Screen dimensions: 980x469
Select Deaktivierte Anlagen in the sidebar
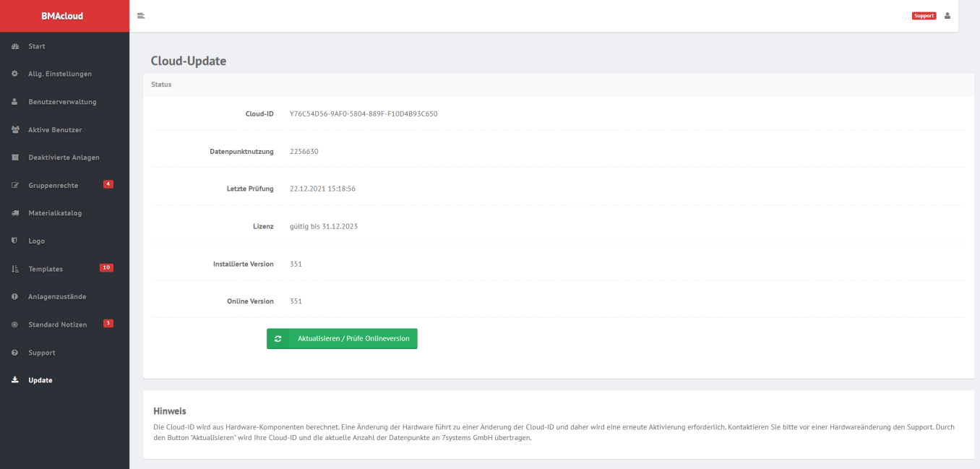[x=65, y=158]
